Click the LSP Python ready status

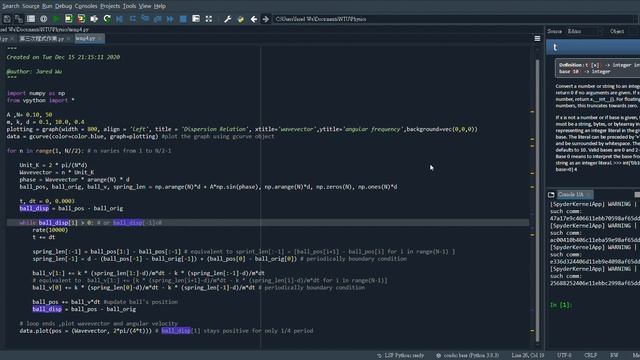pyautogui.click(x=400, y=356)
